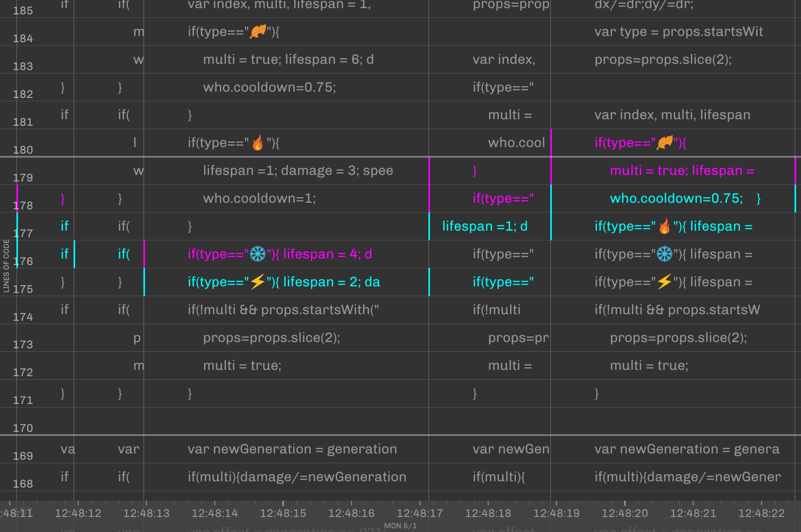Image resolution: width=801 pixels, height=532 pixels.
Task: Click the gray var newGeneration = generation text at 12:48:14
Action: [x=292, y=449]
